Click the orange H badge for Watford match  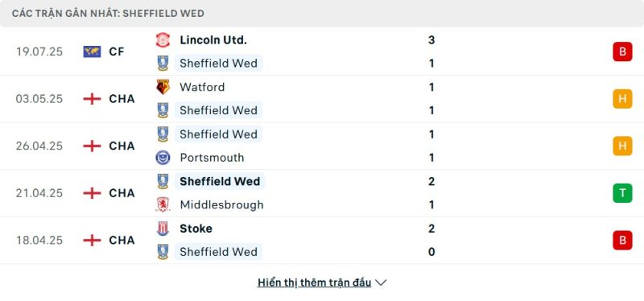pos(622,99)
